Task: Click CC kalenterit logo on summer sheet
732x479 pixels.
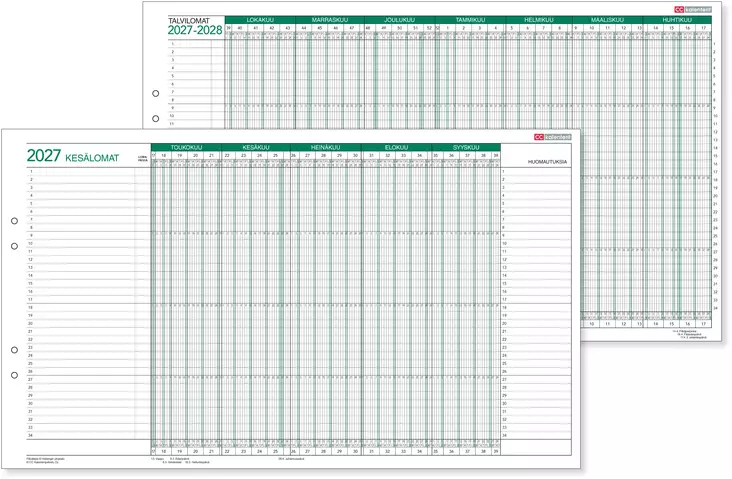Action: tap(553, 137)
